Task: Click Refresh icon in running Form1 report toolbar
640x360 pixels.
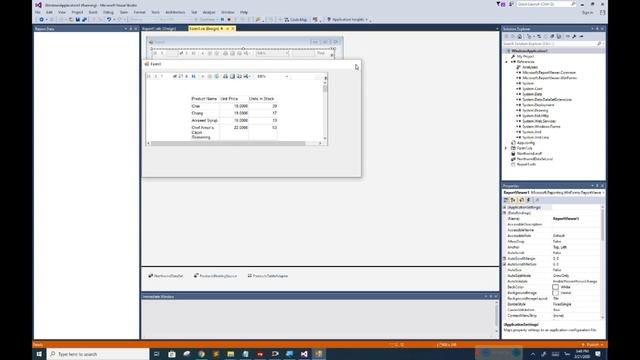Action: pos(217,76)
